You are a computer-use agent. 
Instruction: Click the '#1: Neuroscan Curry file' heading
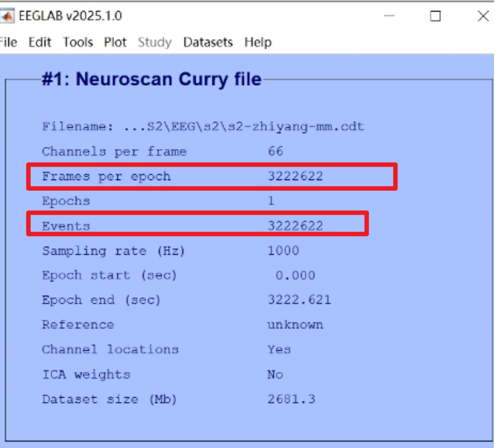point(152,79)
